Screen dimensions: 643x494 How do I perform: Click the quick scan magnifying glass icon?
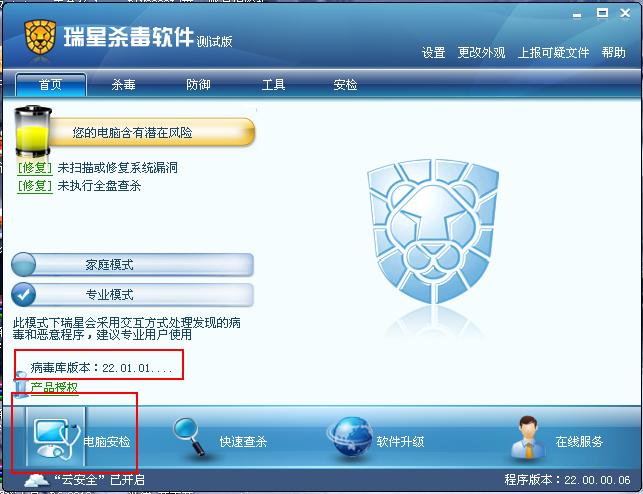click(189, 437)
